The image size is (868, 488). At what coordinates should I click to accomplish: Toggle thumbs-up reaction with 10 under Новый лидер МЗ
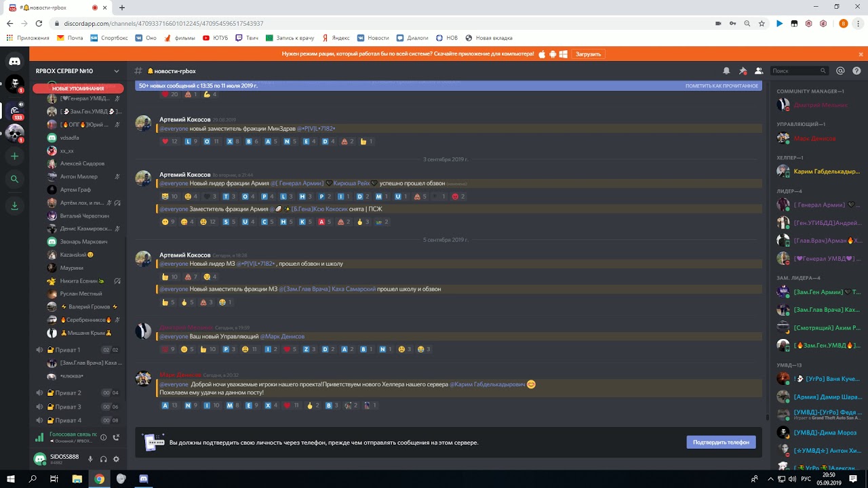point(170,277)
